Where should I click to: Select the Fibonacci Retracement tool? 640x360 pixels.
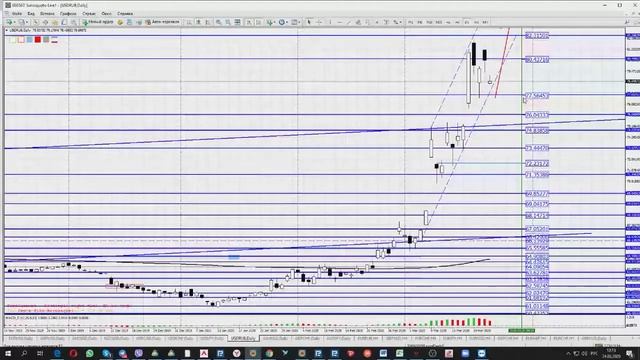click(367, 22)
